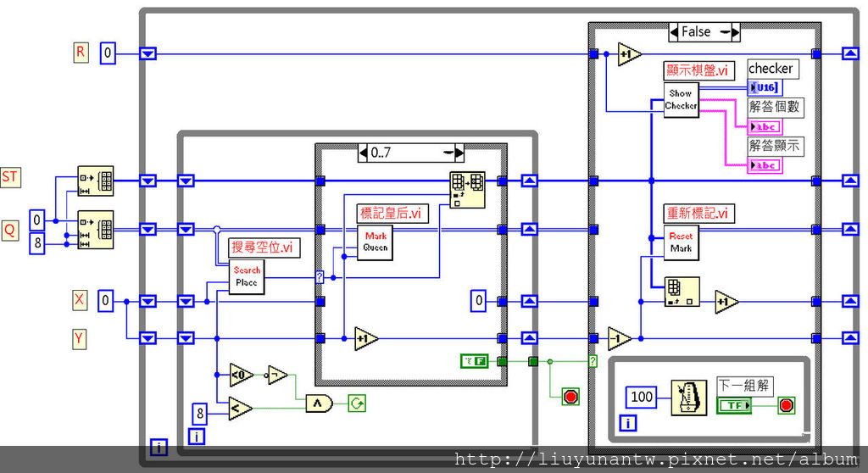Viewport: 868px width, 473px height.
Task: Select the 0 constant inside the 0..7 case
Action: point(478,301)
